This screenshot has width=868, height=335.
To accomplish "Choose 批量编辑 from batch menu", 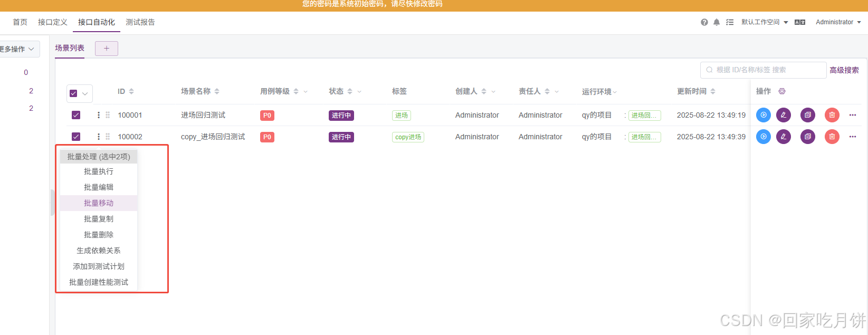I will point(99,187).
